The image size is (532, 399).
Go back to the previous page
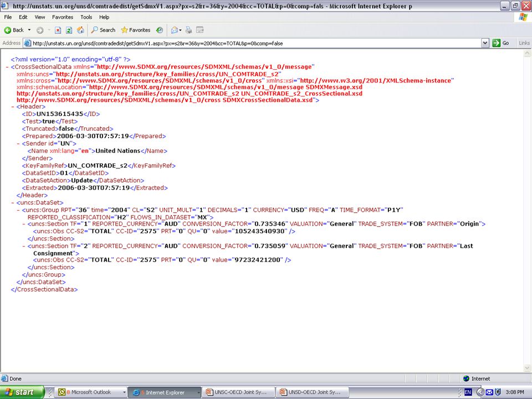coord(14,30)
